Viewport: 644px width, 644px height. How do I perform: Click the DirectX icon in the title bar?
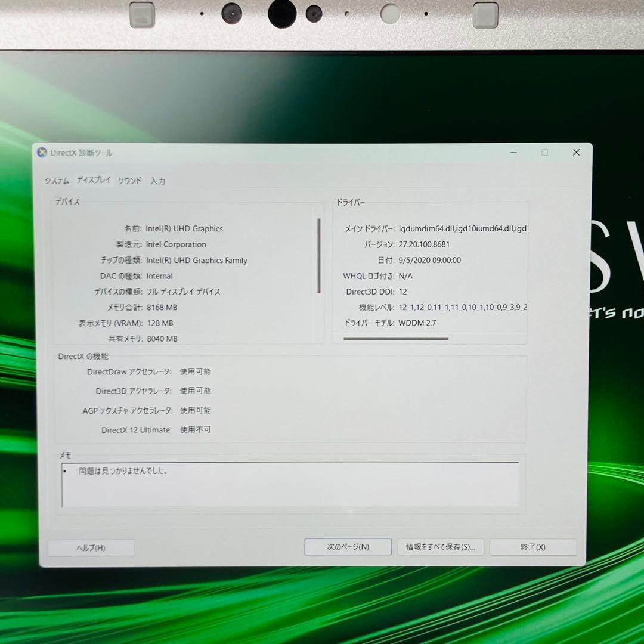click(42, 153)
